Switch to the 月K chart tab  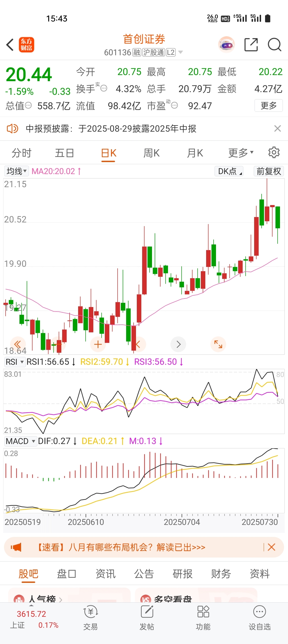point(195,153)
